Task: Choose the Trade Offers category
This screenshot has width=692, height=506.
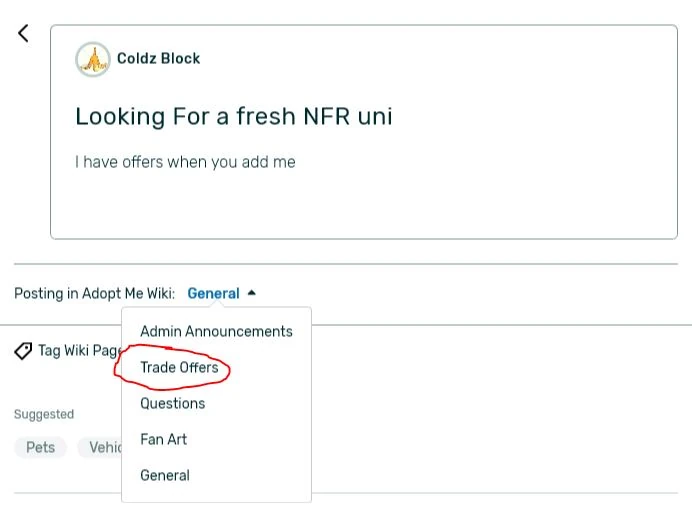Action: coord(179,367)
